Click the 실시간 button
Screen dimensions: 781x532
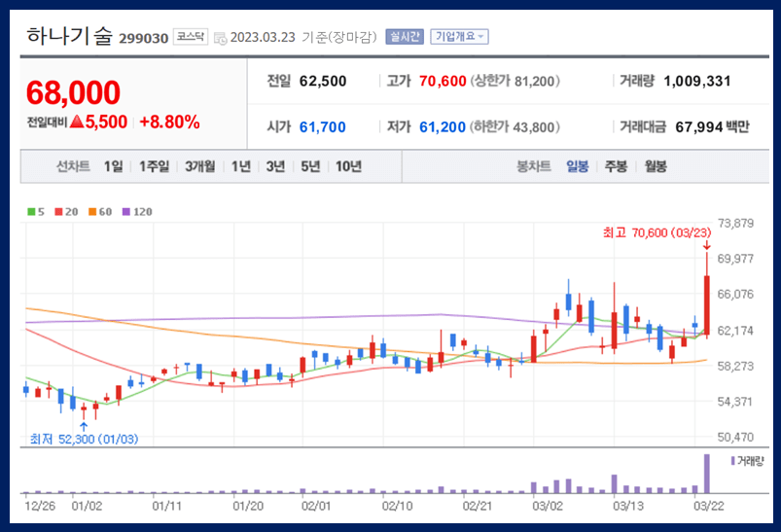point(405,37)
